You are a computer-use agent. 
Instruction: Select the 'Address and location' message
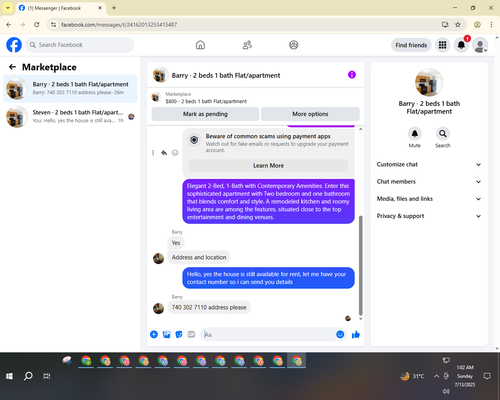[x=199, y=257]
